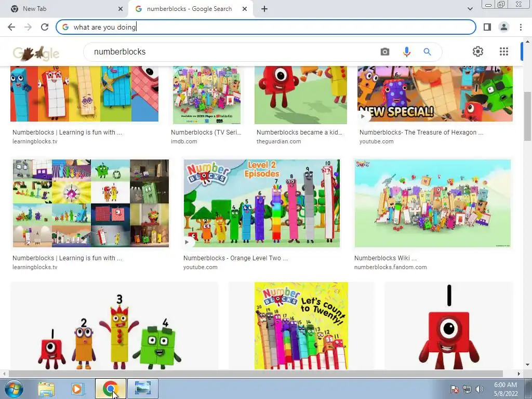532x399 pixels.
Task: Open the image of Numberblocks 1 to 4
Action: tap(114, 326)
